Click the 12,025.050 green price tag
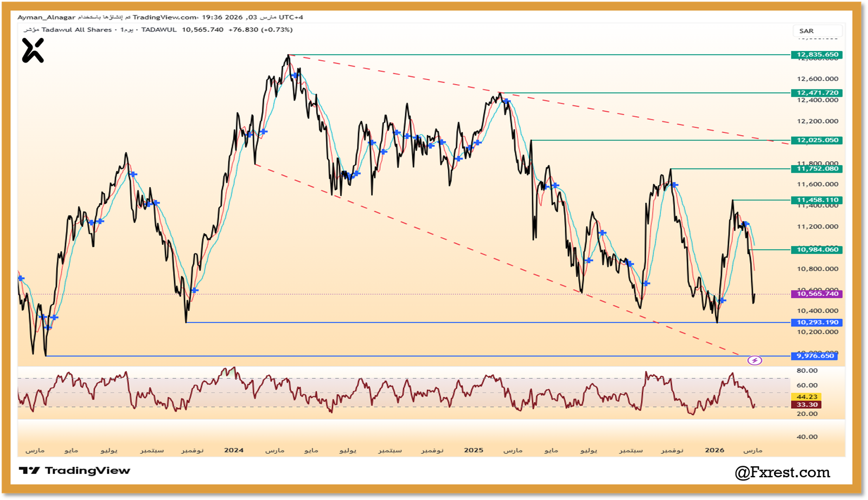 click(817, 140)
